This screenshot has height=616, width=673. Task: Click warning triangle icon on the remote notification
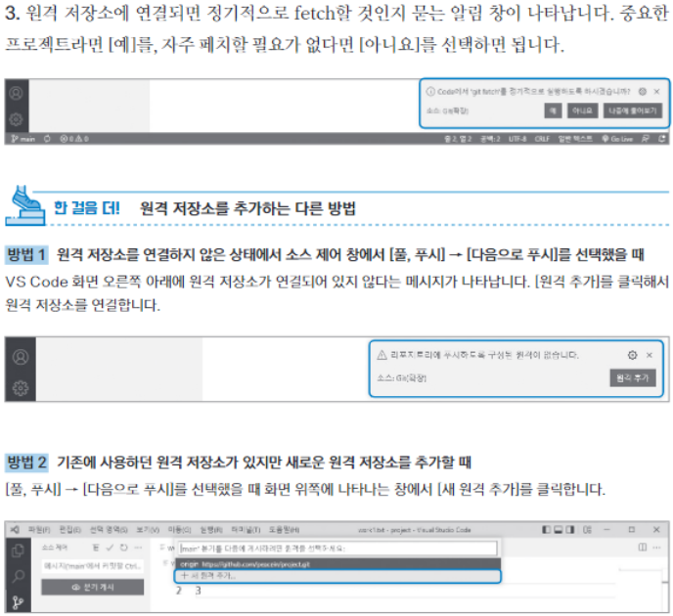[x=381, y=355]
